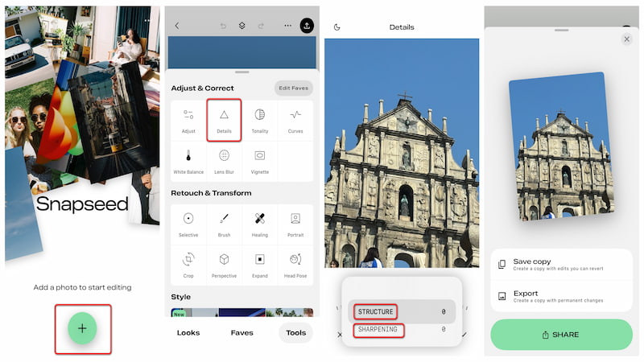Go back using the left chevron
The width and height of the screenshot is (644, 362).
(x=177, y=26)
